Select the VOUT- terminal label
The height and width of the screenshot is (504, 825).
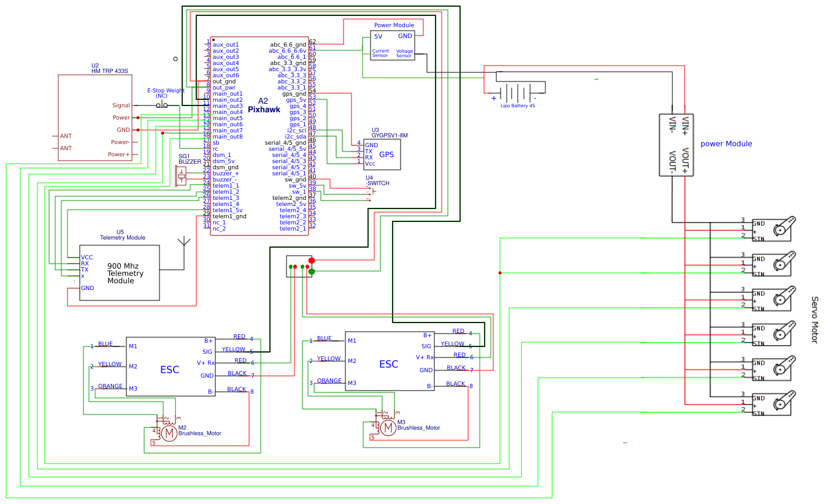pyautogui.click(x=672, y=161)
